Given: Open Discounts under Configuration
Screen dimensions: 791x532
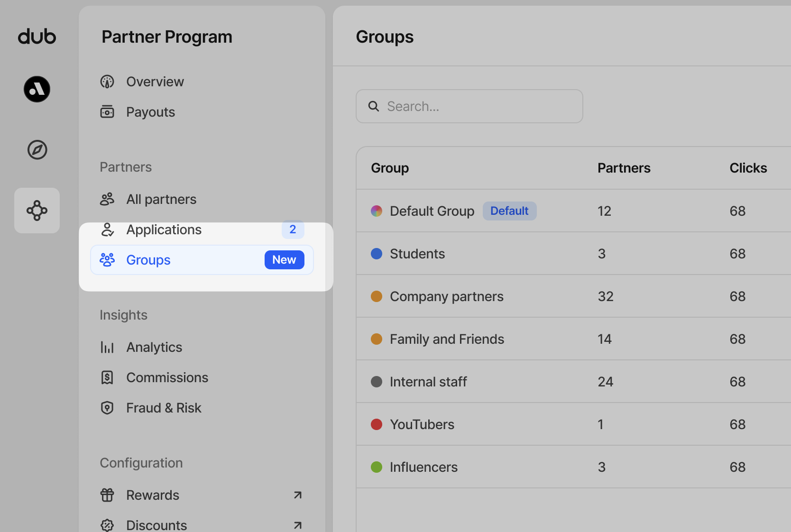Looking at the screenshot, I should (202, 525).
